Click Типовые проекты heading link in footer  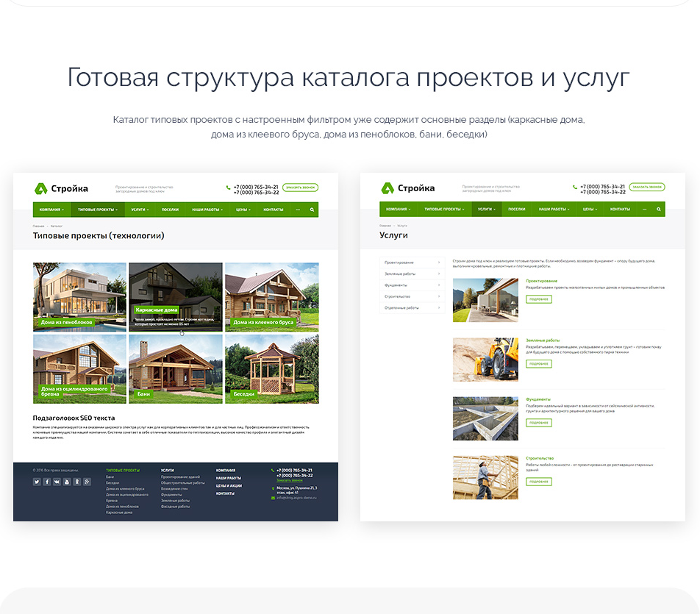123,470
